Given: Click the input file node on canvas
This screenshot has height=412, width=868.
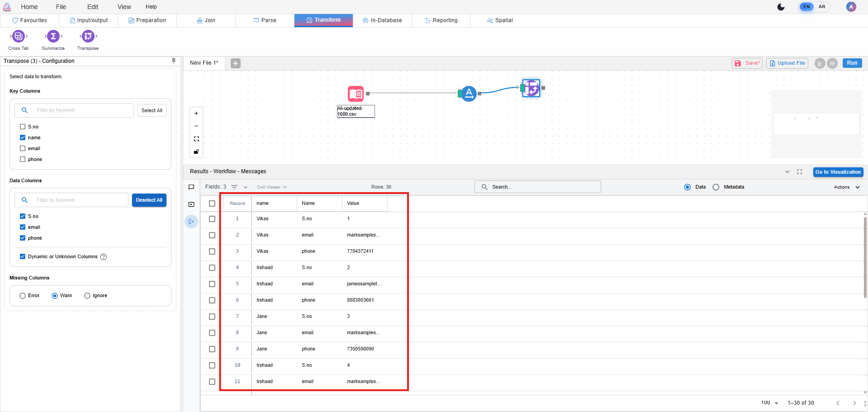Looking at the screenshot, I should (x=356, y=94).
